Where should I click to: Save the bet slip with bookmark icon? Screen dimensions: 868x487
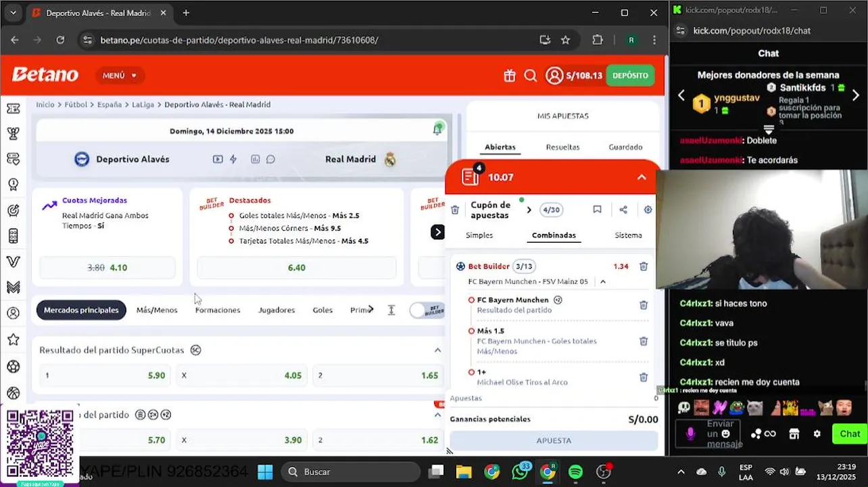(x=597, y=210)
